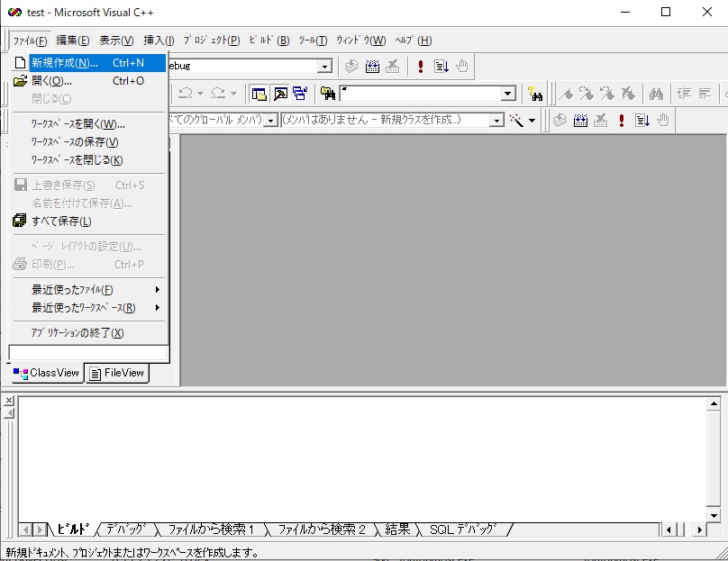Open the Redo history dropdown arrow
Viewport: 728px width, 561px height.
[233, 94]
